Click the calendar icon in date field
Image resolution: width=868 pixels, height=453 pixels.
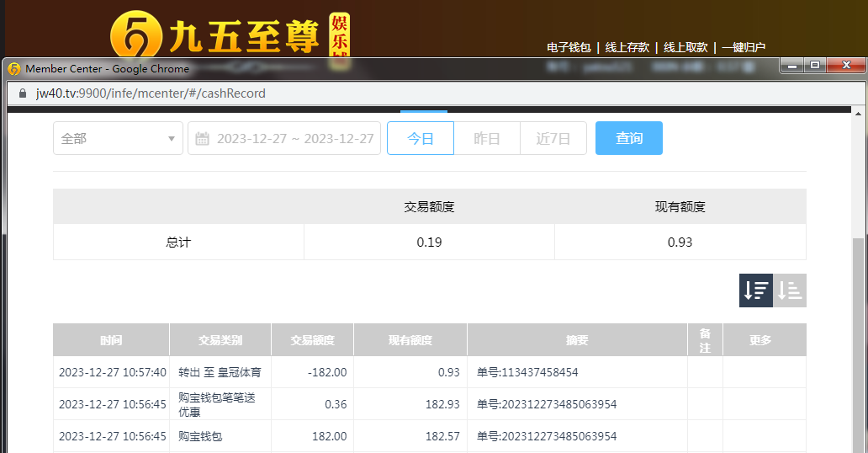pos(203,139)
